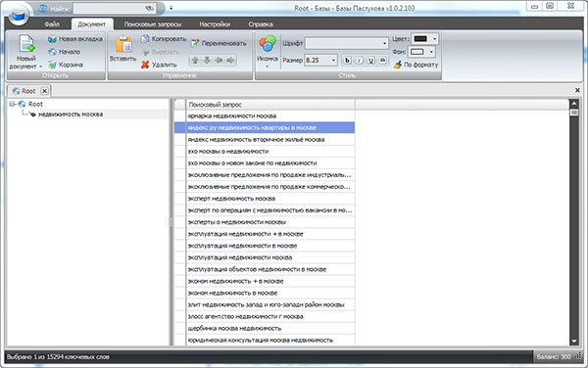
Task: Select row эксплуатация недвижимости москва
Action: (x=270, y=257)
